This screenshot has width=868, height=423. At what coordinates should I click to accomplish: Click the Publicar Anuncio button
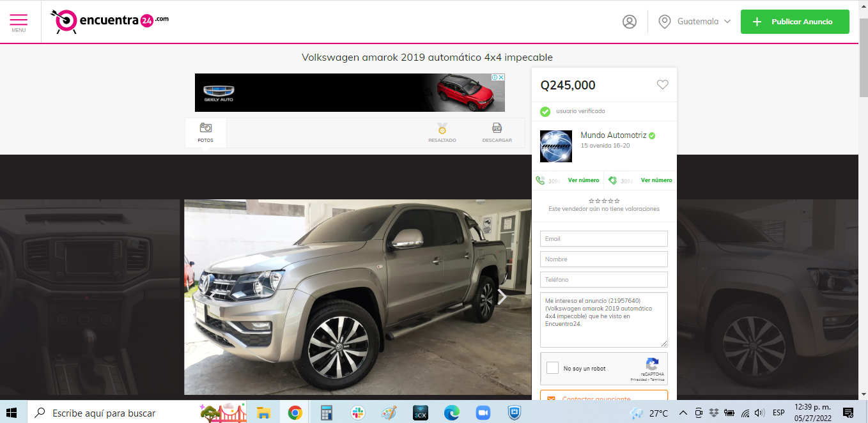click(x=794, y=22)
